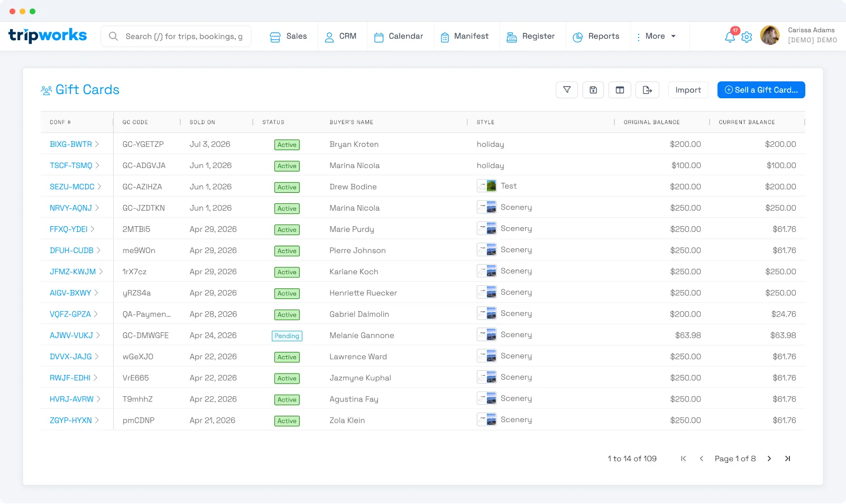This screenshot has height=504, width=846.
Task: Go to the first page
Action: coord(683,459)
